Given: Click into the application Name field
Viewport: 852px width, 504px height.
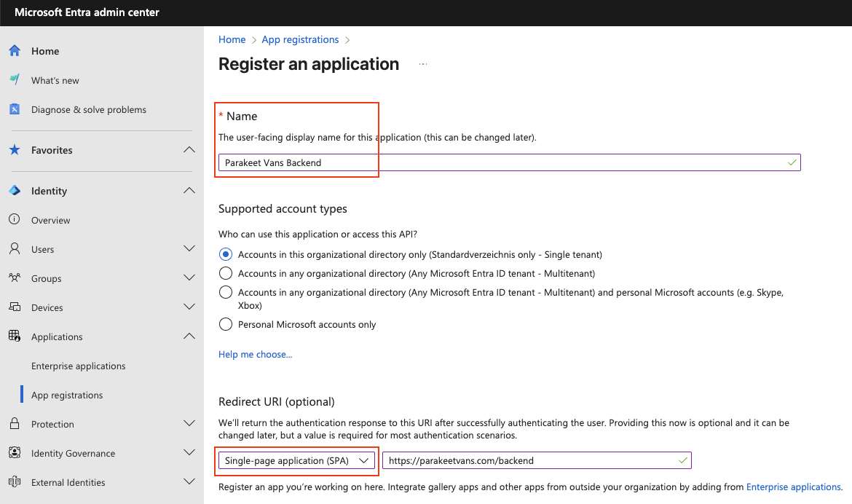Looking at the screenshot, I should tap(509, 162).
